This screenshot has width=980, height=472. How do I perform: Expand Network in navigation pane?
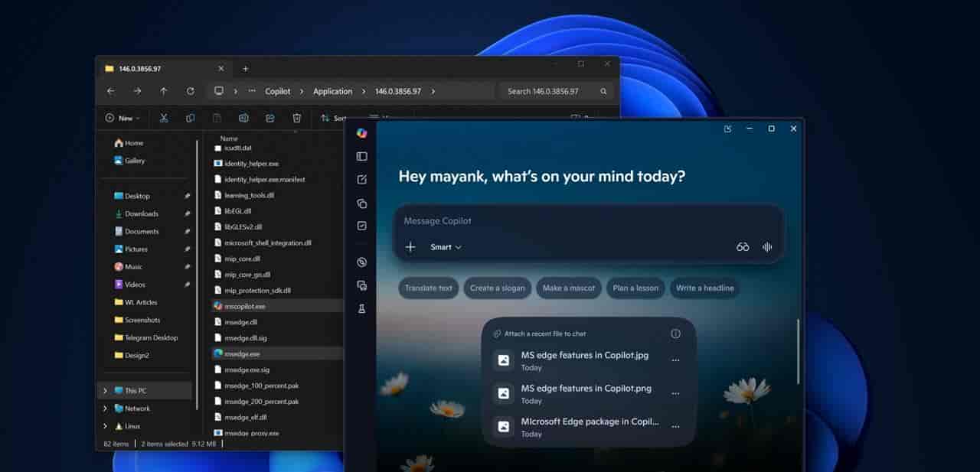[x=105, y=409]
